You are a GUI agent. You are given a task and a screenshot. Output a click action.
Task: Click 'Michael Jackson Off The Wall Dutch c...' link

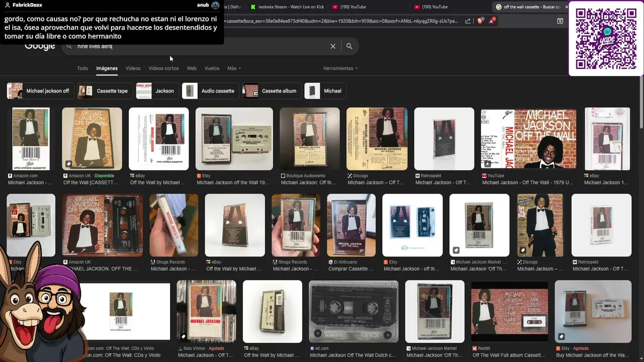pos(353,355)
